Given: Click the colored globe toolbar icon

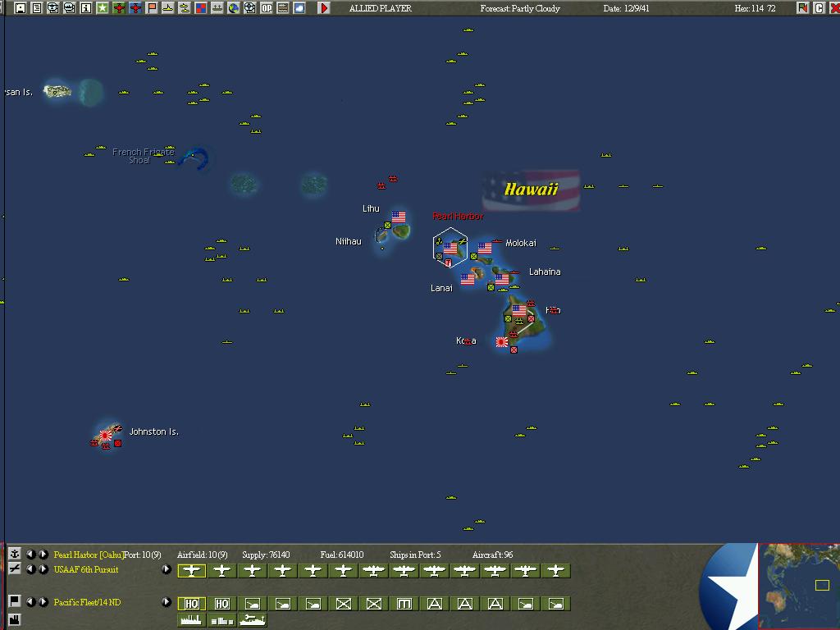Looking at the screenshot, I should 234,8.
